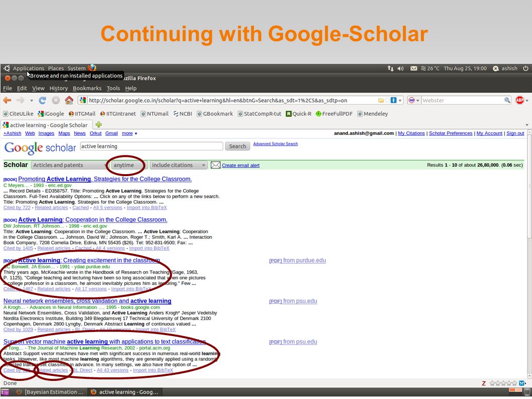This screenshot has height=399, width=532.
Task: Select the active learning - Google Scholar tab
Action: (46, 125)
